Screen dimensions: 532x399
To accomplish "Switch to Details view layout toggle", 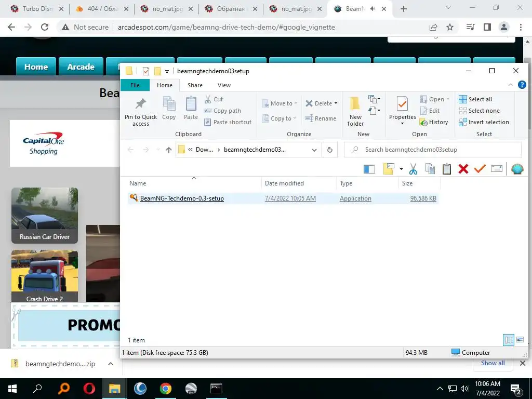I will pyautogui.click(x=509, y=340).
